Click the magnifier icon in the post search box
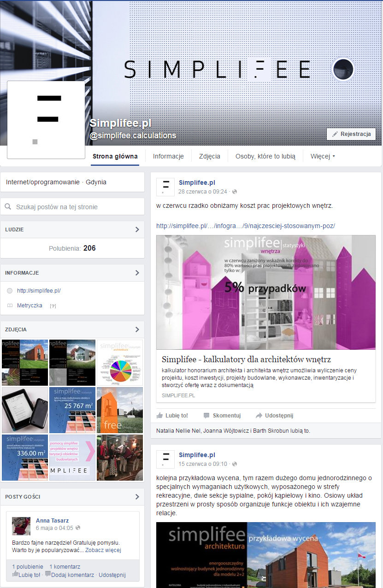Screen dimensions: 383x588 [x=8, y=207]
